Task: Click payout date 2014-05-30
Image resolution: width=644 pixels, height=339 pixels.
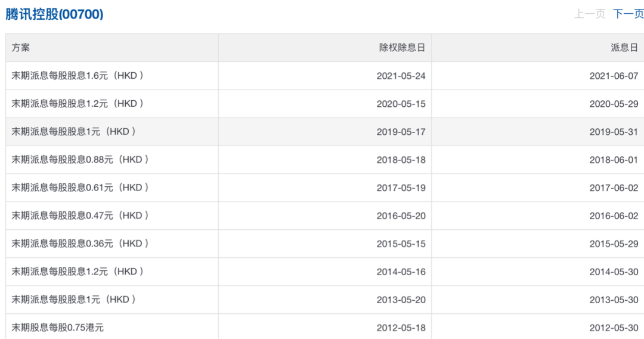Action: (614, 272)
